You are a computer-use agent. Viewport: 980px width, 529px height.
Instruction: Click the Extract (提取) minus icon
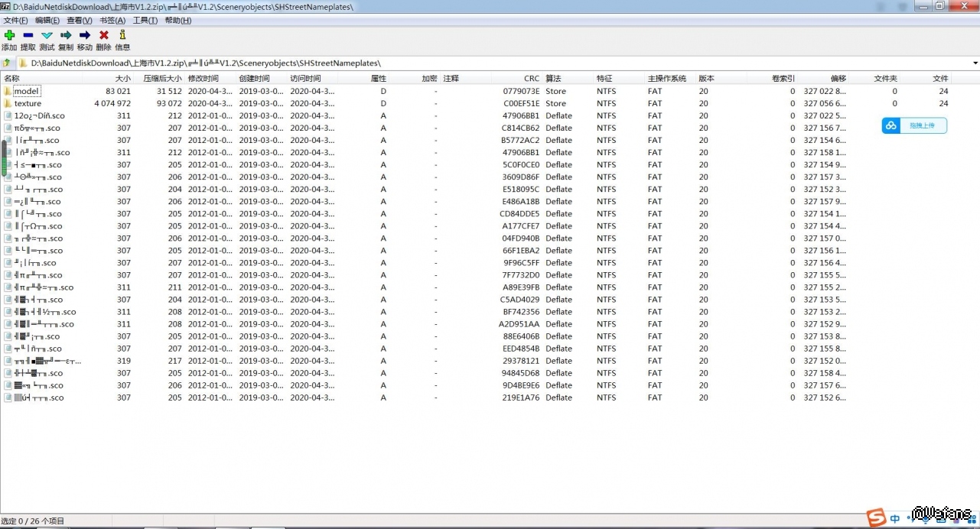(28, 35)
